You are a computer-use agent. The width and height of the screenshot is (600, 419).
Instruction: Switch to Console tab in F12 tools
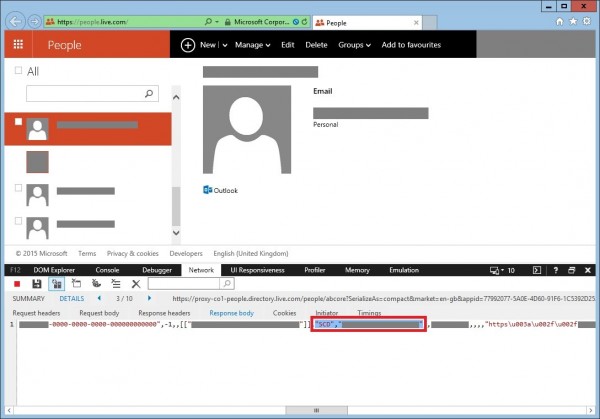point(107,270)
